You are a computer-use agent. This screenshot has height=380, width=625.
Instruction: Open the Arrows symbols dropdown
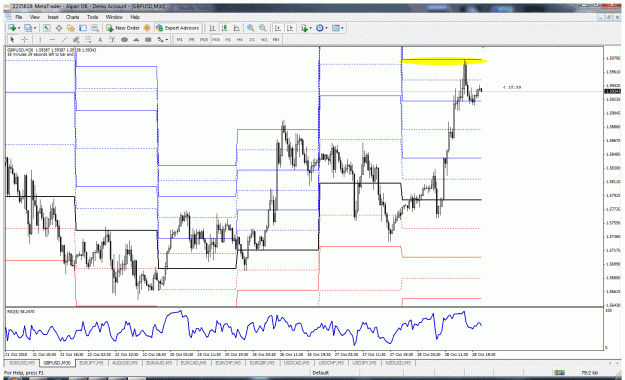[162, 39]
